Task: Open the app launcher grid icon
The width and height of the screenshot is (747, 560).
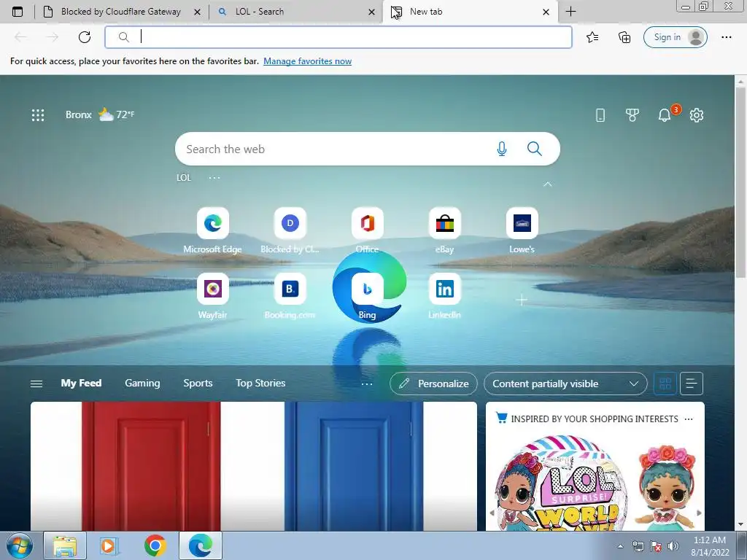Action: point(38,114)
